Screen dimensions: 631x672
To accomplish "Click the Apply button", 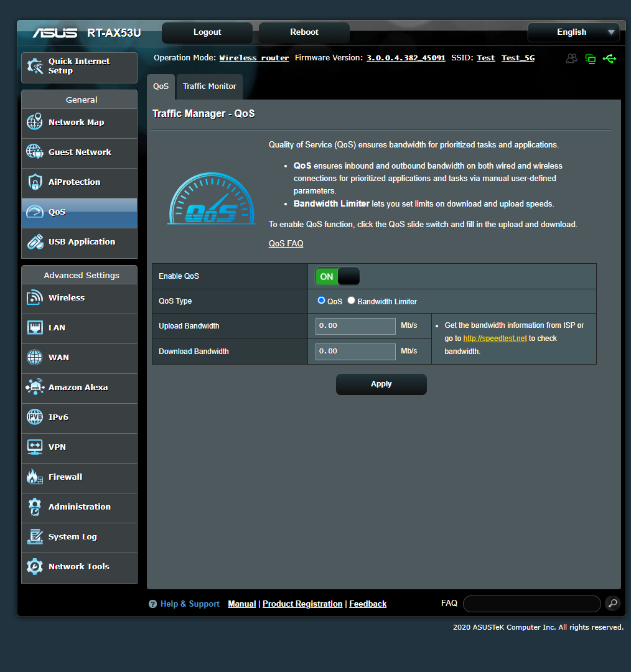I will tap(381, 384).
